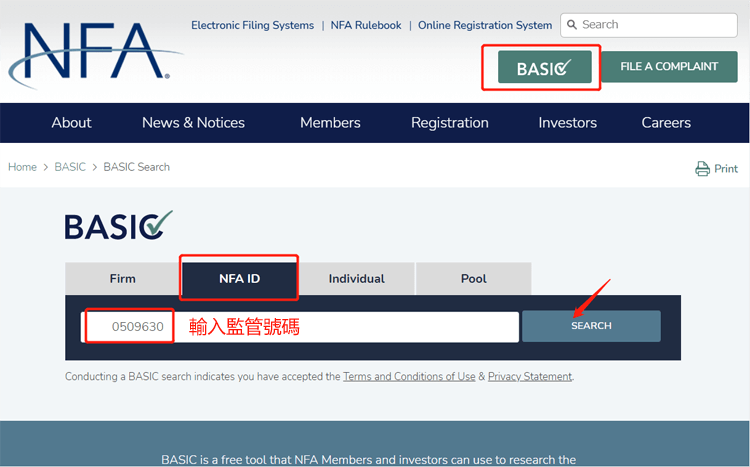Open the Investors menu
750x467 pixels.
pyautogui.click(x=567, y=123)
